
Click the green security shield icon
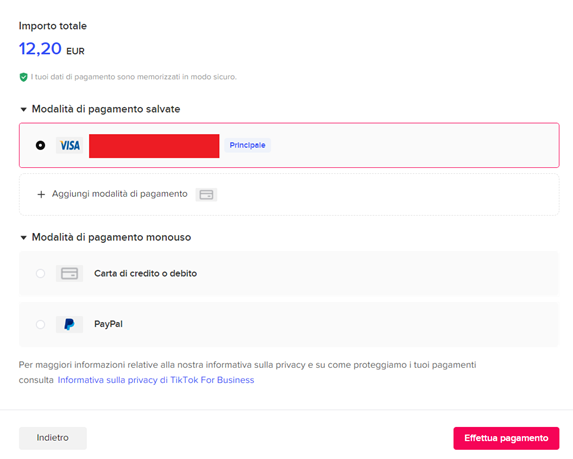point(23,77)
